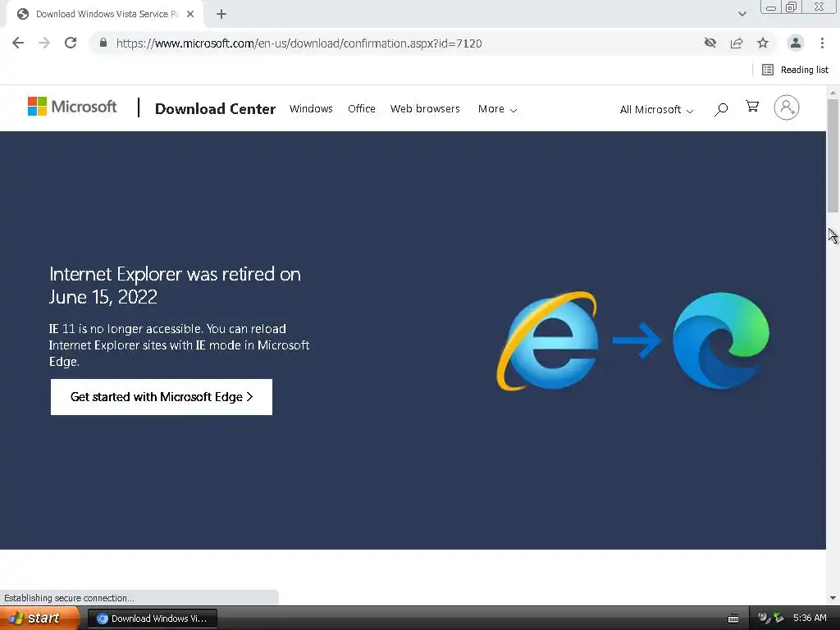The height and width of the screenshot is (630, 840).
Task: Click the taskbar clock showing 5:36 AM
Action: pyautogui.click(x=810, y=619)
